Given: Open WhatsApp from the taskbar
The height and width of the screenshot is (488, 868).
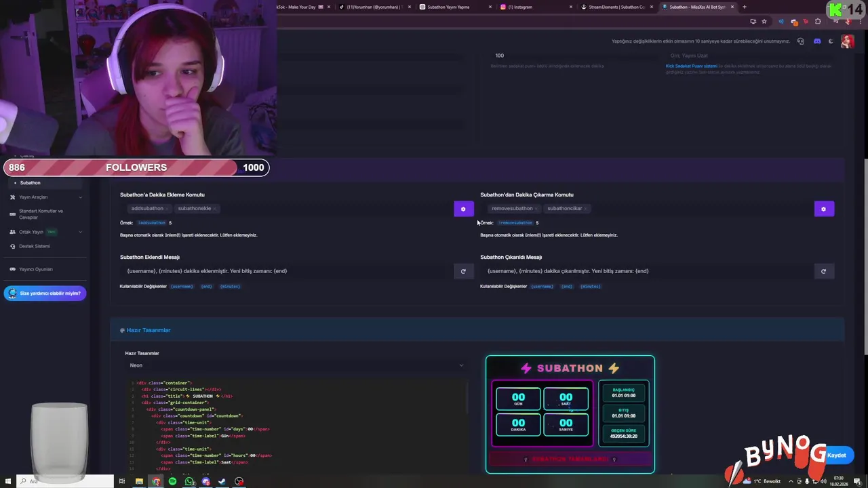Looking at the screenshot, I should point(189,481).
